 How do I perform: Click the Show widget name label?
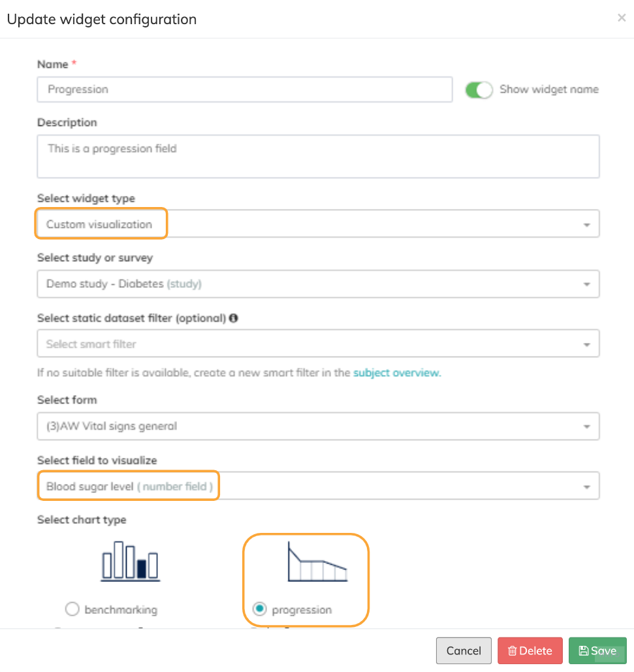(x=548, y=89)
